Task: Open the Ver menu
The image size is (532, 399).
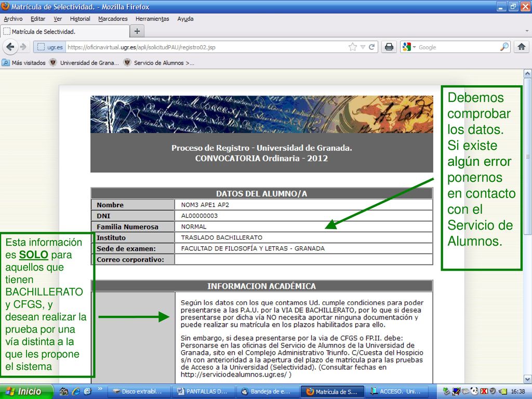Action: [x=58, y=19]
